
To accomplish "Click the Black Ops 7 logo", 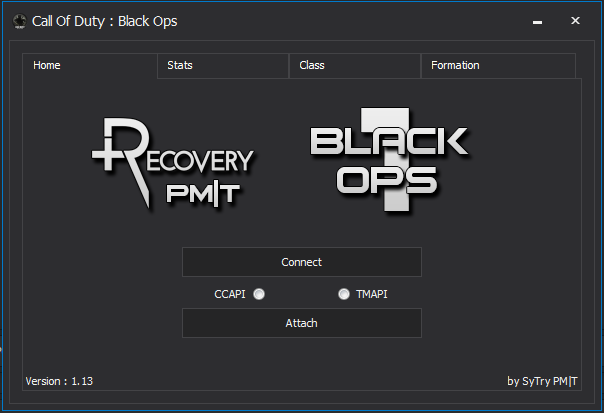I will pyautogui.click(x=389, y=159).
